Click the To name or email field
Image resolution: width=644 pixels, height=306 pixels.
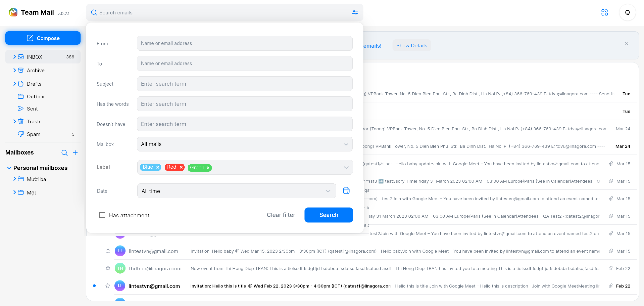pyautogui.click(x=244, y=63)
